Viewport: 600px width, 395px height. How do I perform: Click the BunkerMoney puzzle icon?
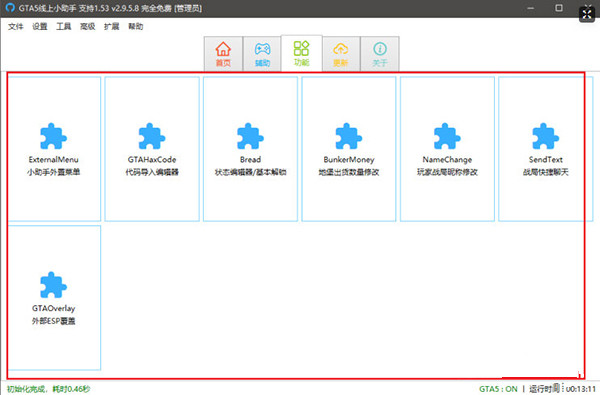(x=349, y=136)
